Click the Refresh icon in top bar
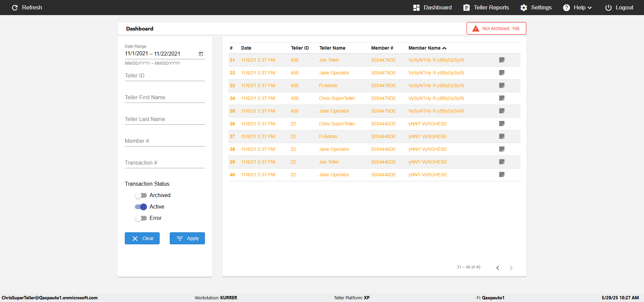The image size is (644, 302). [x=15, y=7]
